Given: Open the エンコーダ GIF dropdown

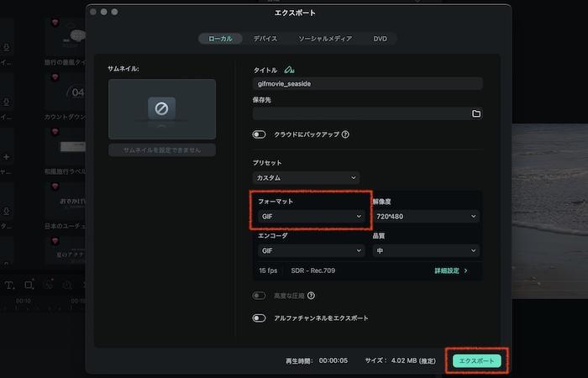Looking at the screenshot, I should point(312,250).
